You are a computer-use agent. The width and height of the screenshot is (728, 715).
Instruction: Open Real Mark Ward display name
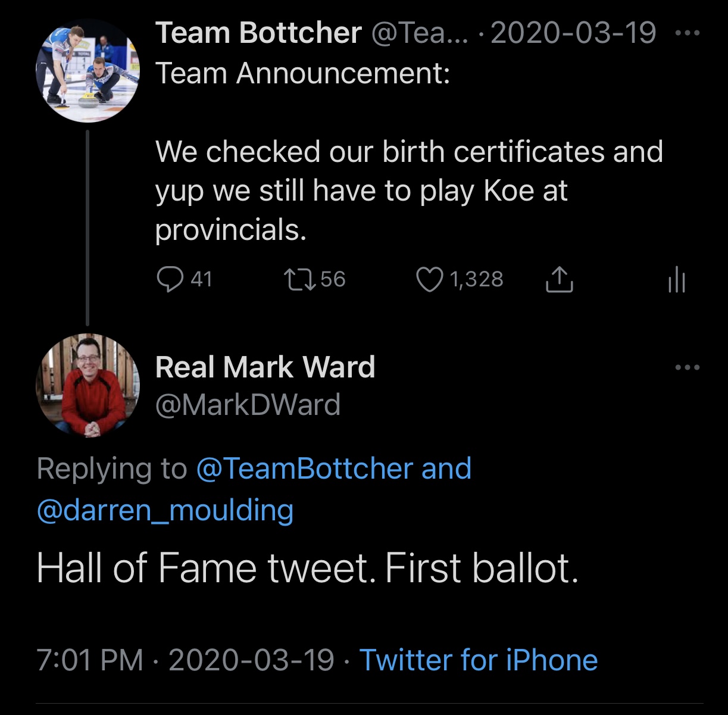click(265, 367)
